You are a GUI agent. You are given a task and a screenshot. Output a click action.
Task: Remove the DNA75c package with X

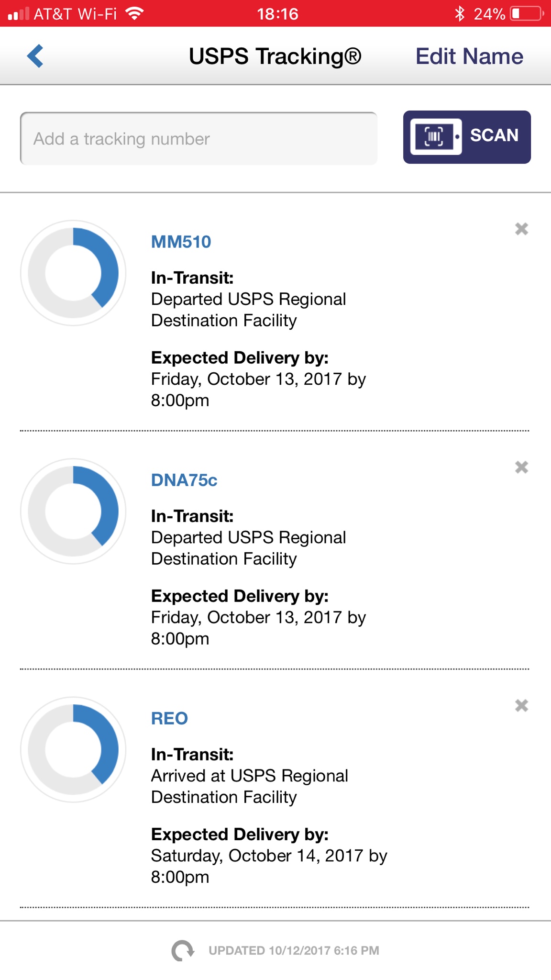coord(521,468)
